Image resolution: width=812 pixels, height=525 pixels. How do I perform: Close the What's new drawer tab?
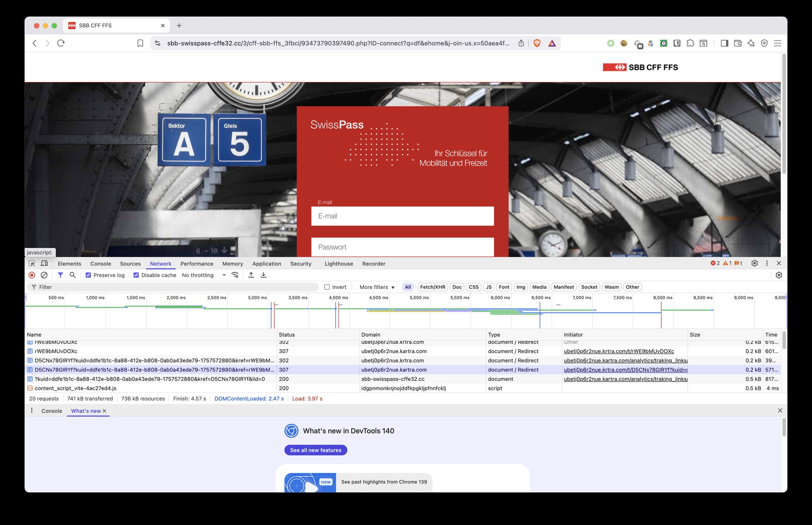click(x=105, y=411)
